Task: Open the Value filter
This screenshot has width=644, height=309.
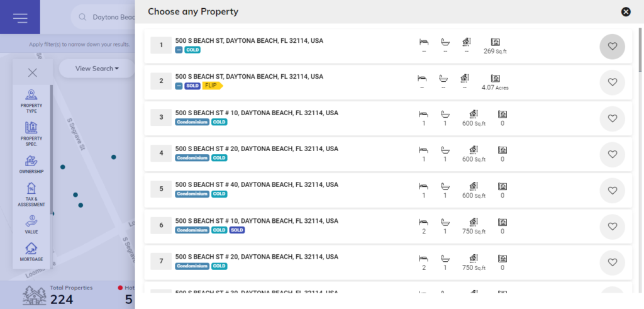Action: 31,225
